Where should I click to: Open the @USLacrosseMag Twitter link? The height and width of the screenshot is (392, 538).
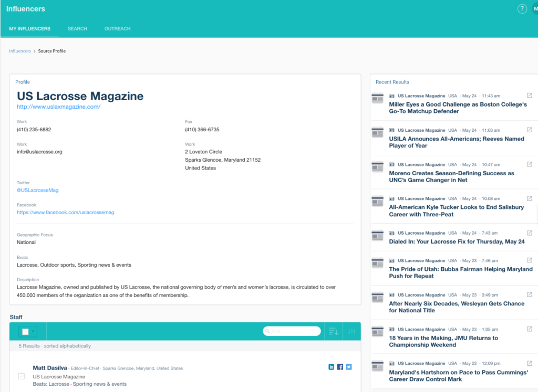(x=38, y=190)
